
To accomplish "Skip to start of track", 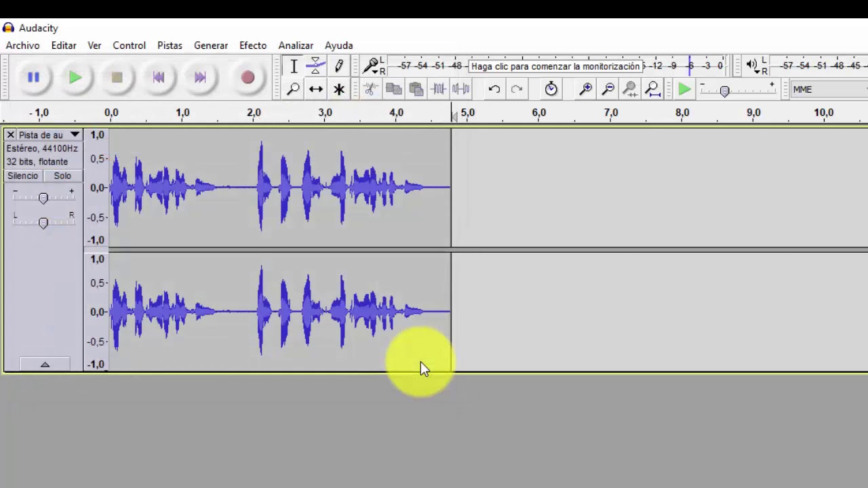I will [x=159, y=77].
